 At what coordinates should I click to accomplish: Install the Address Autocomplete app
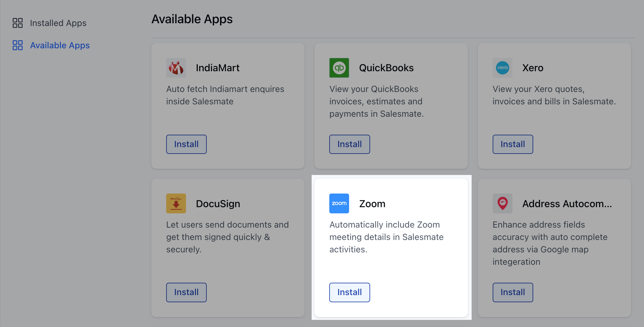point(513,292)
